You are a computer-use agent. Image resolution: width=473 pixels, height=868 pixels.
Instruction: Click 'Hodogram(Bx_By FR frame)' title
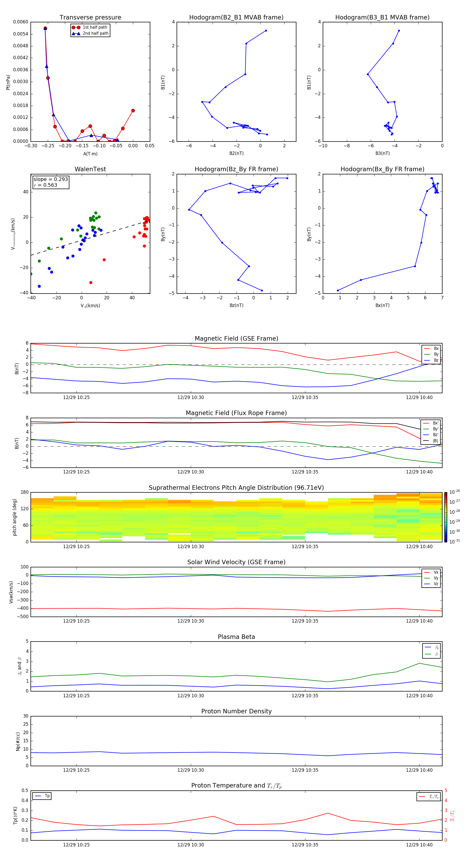382,169
